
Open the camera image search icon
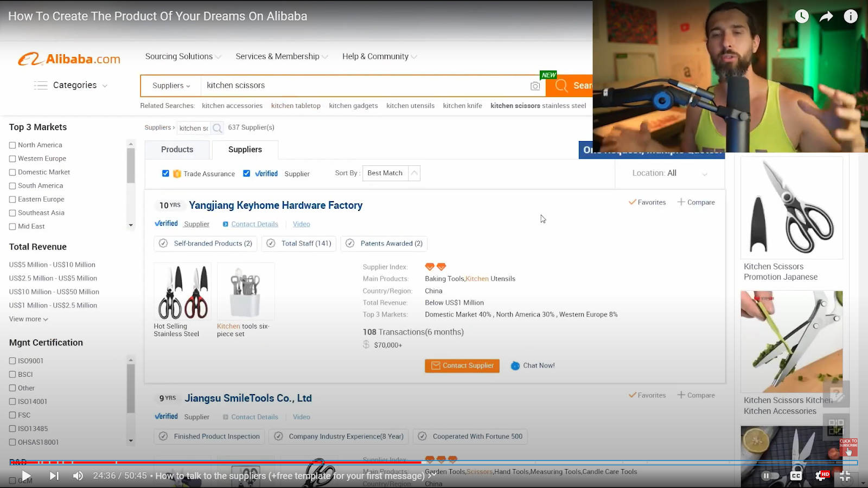[535, 86]
